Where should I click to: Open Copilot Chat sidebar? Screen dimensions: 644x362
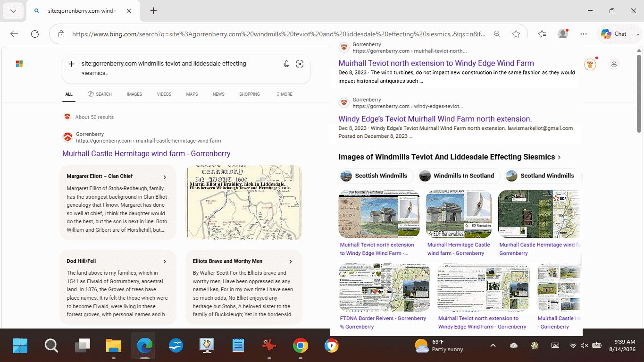coord(614,34)
